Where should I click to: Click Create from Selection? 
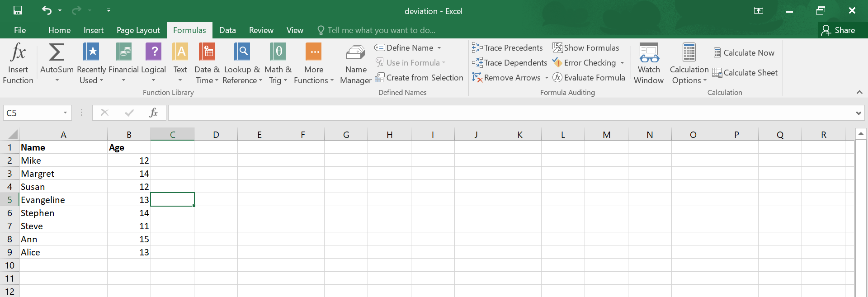click(x=419, y=77)
